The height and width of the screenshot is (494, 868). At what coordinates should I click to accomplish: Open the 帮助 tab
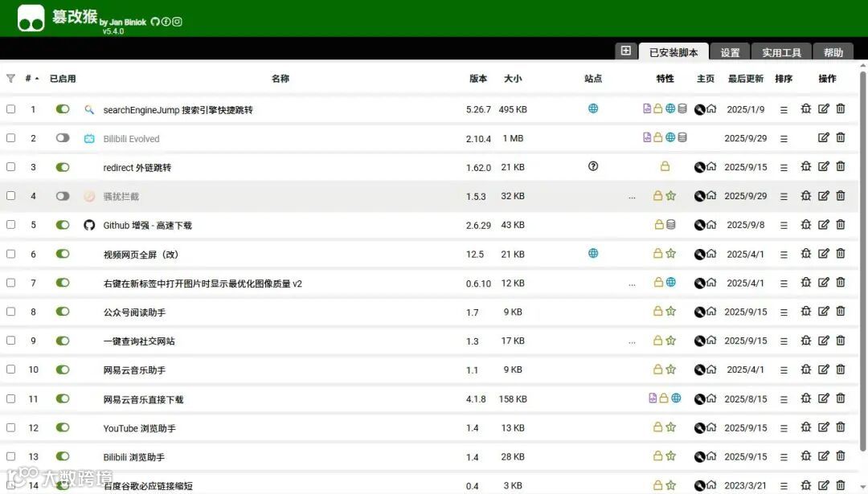click(x=833, y=52)
